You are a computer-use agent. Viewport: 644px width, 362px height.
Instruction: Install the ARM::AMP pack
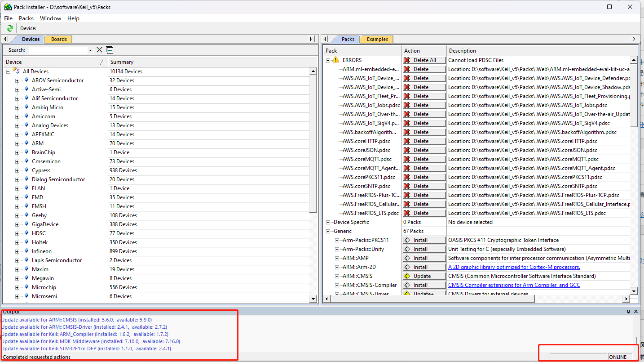[x=424, y=258]
